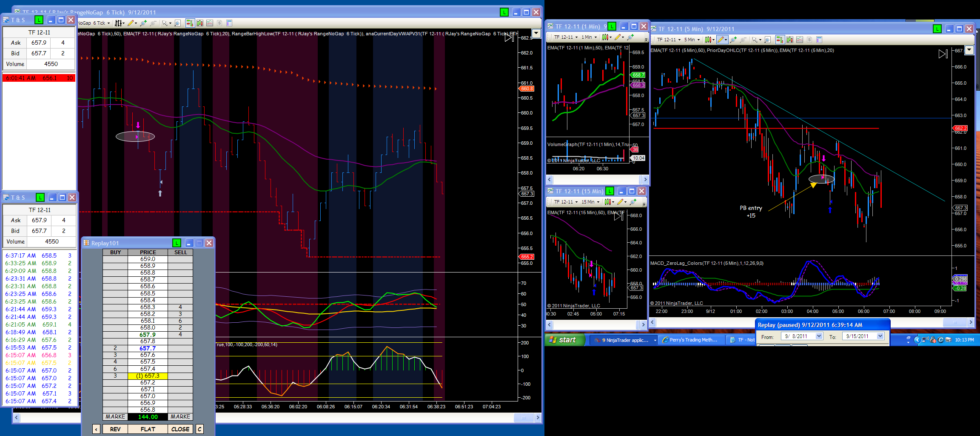This screenshot has width=980, height=436.
Task: Open Data Series icon in 6 Tick chart
Action: pos(200,23)
